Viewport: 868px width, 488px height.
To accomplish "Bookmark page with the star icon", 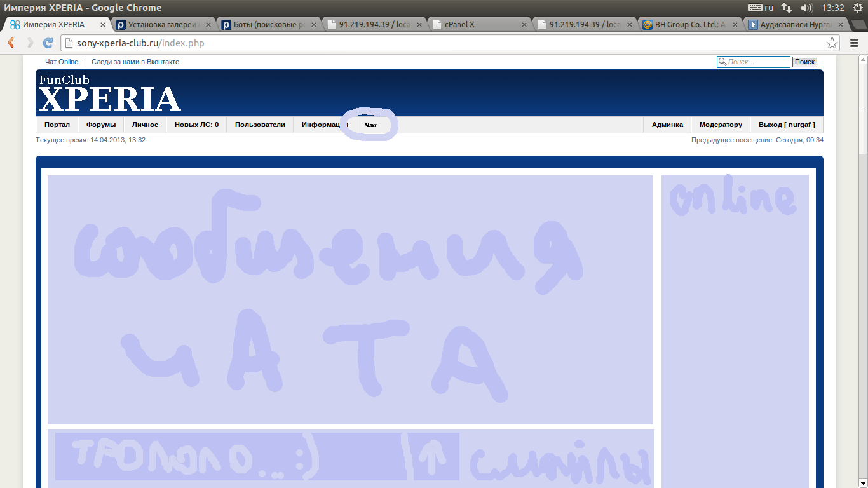I will click(832, 43).
